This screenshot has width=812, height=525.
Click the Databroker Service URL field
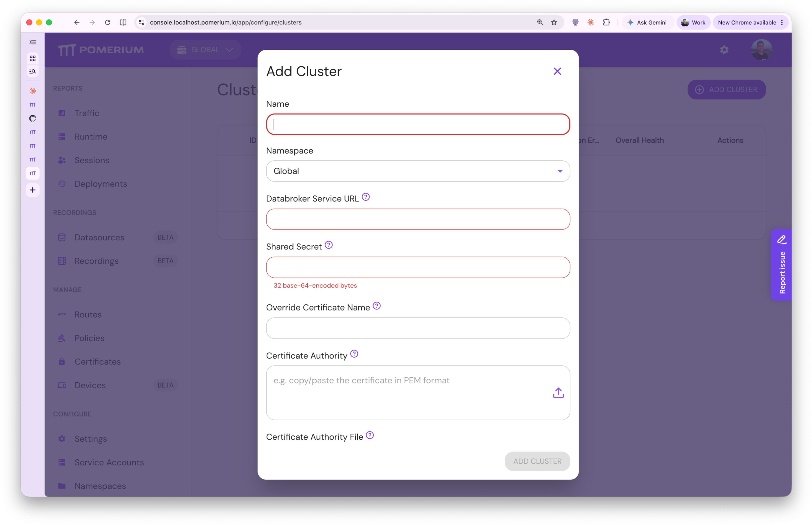[x=418, y=219]
